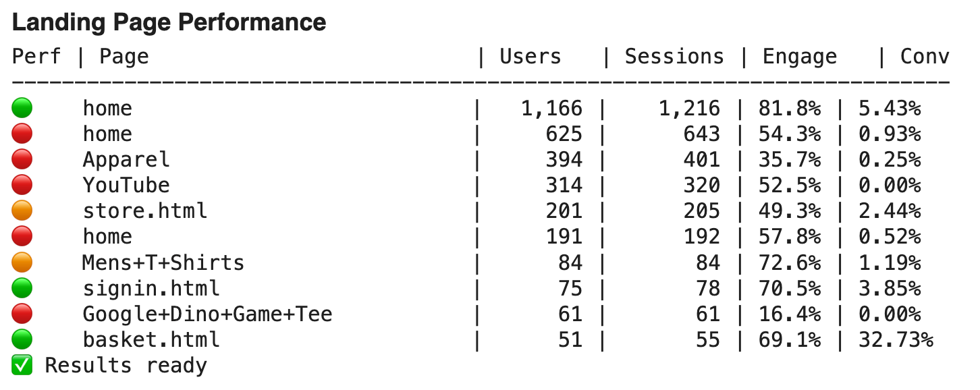The height and width of the screenshot is (390, 980).
Task: Click the green status dot beside 1,166-user home
Action: [x=22, y=108]
